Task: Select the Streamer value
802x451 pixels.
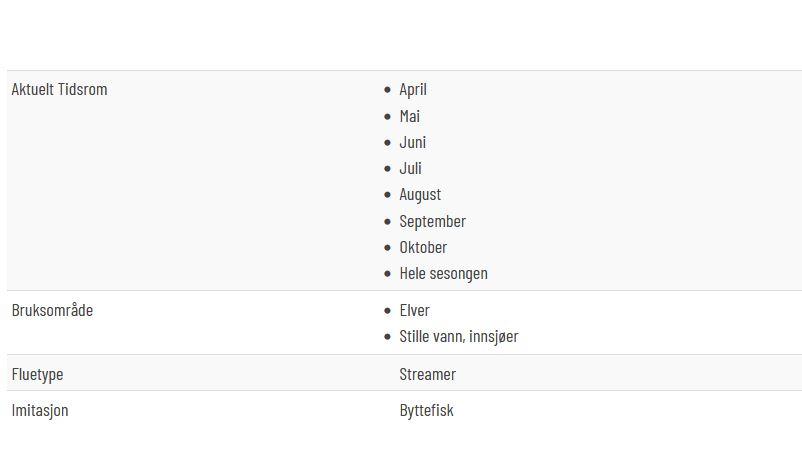Action: pos(428,374)
